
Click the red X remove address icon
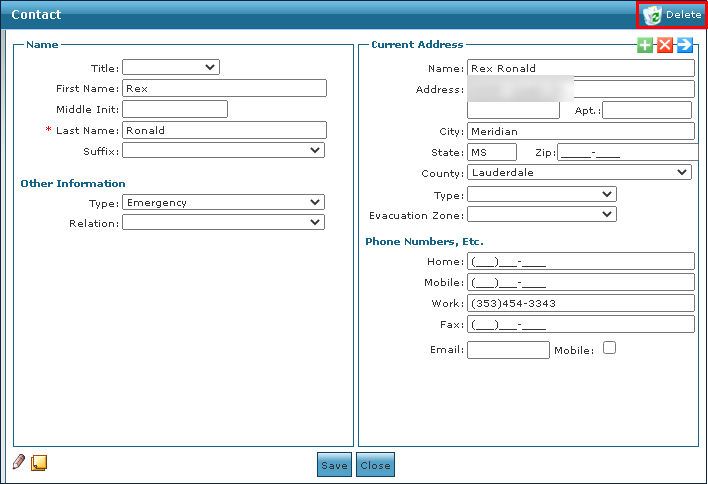point(665,45)
